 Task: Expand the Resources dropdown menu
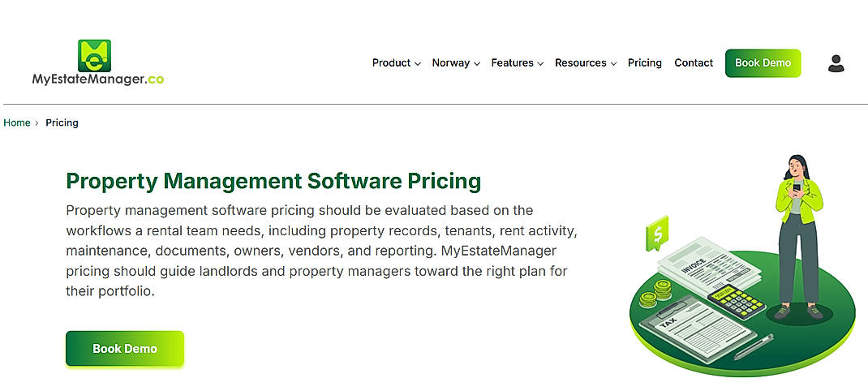[x=586, y=63]
